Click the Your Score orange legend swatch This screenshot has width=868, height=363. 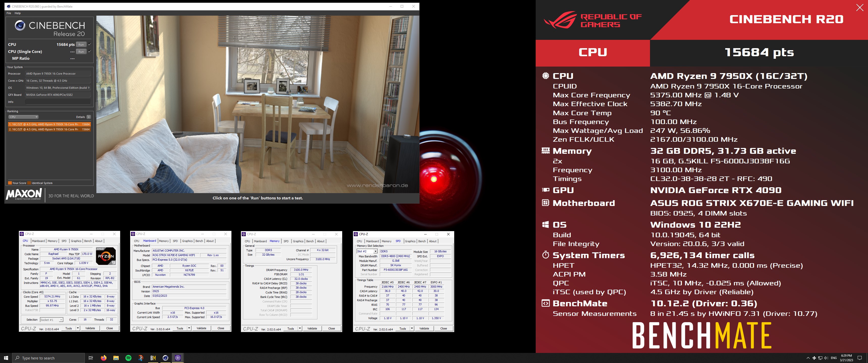point(10,183)
